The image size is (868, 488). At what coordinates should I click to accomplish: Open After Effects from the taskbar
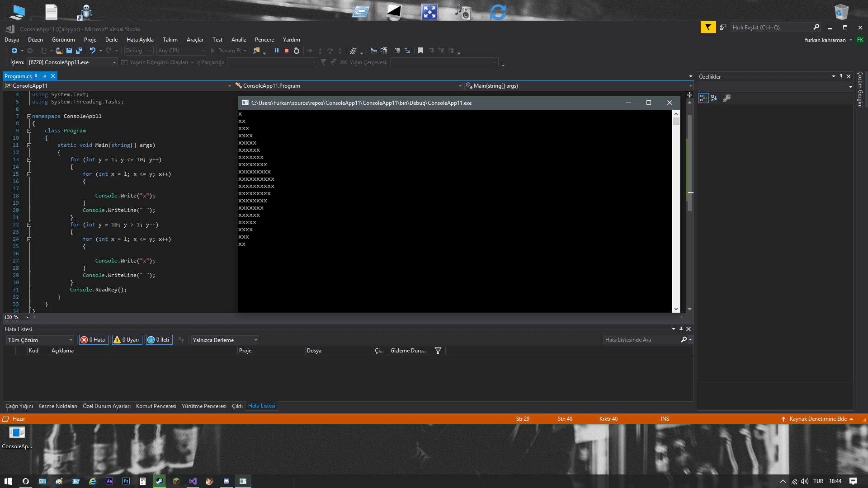(109, 481)
